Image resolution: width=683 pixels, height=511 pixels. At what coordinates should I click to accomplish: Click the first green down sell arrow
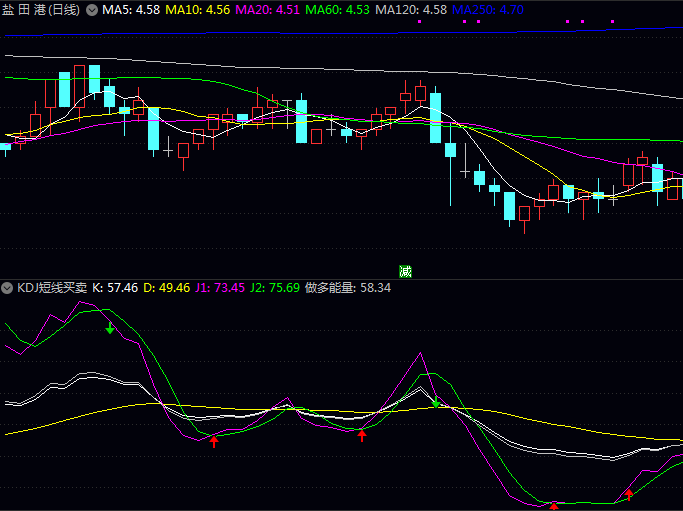[x=110, y=327]
